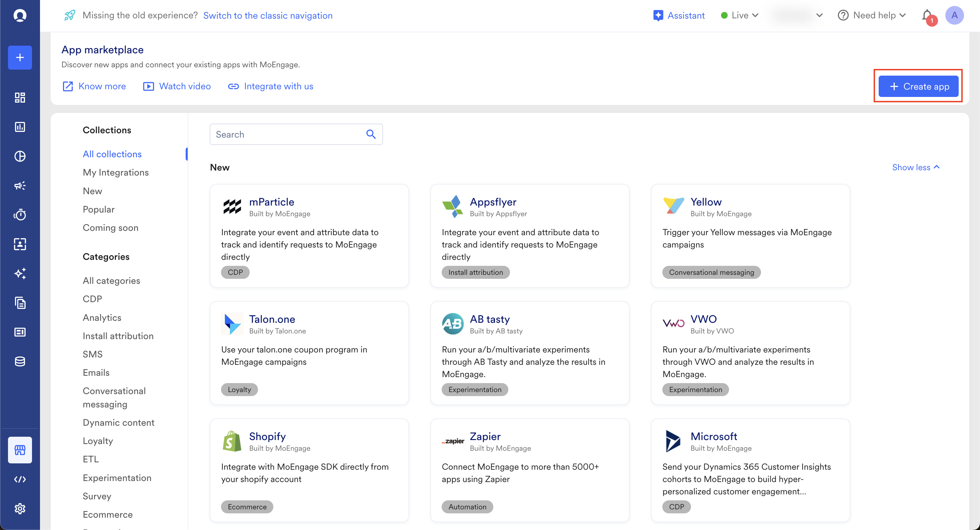Viewport: 980px width, 530px height.
Task: Click the Ecommerce tag on the Shopify card
Action: pos(247,507)
